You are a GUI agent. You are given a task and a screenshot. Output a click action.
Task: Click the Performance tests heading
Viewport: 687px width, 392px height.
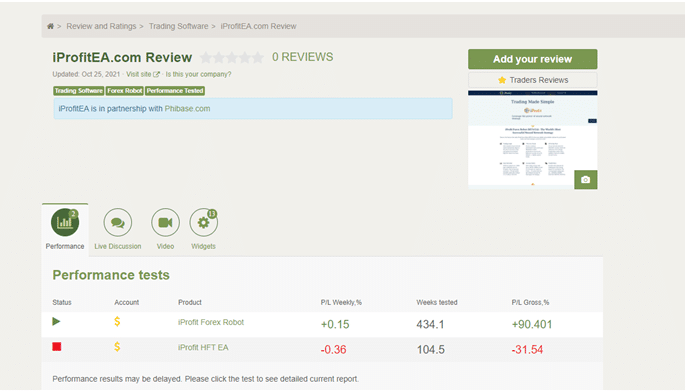tap(111, 275)
